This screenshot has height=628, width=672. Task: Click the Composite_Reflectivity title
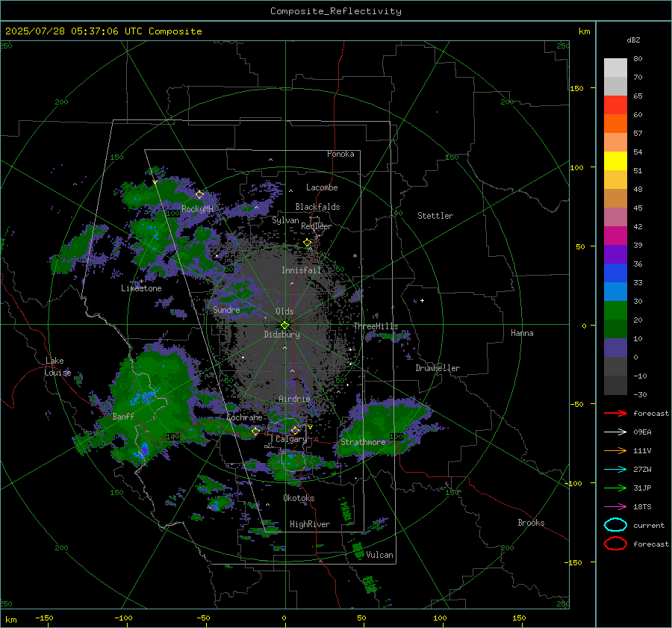point(336,11)
